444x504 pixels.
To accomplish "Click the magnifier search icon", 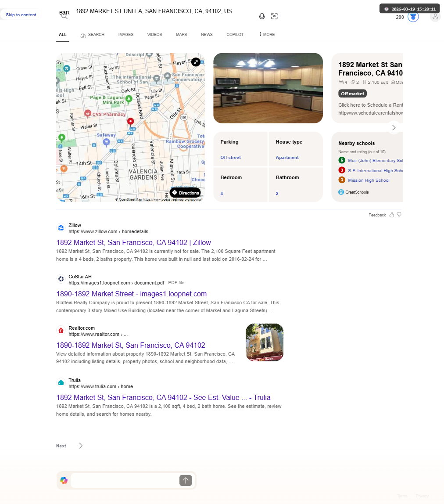I will 64,16.
